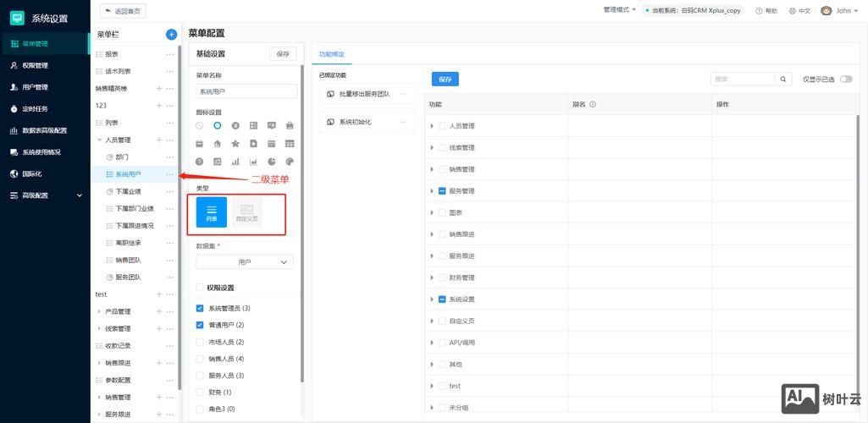Image resolution: width=868 pixels, height=423 pixels.
Task: Click the 返回首页 button
Action: pos(123,10)
